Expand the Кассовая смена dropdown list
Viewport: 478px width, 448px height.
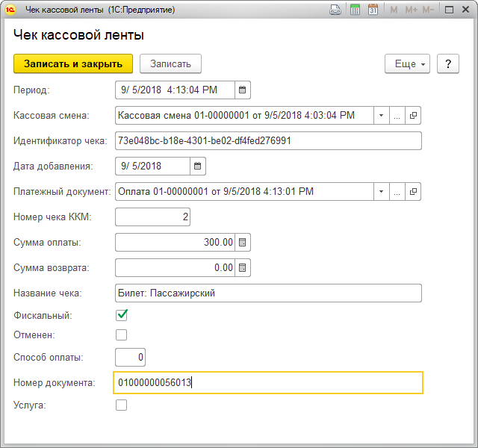pyautogui.click(x=381, y=115)
